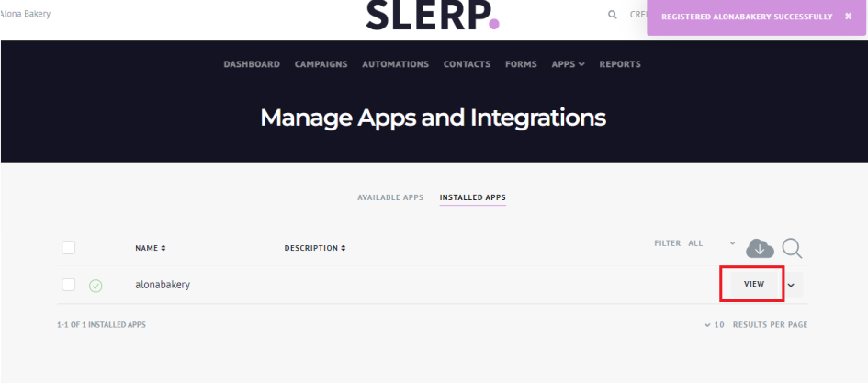
Task: Tick the select-all checkbox in table header
Action: pyautogui.click(x=69, y=247)
